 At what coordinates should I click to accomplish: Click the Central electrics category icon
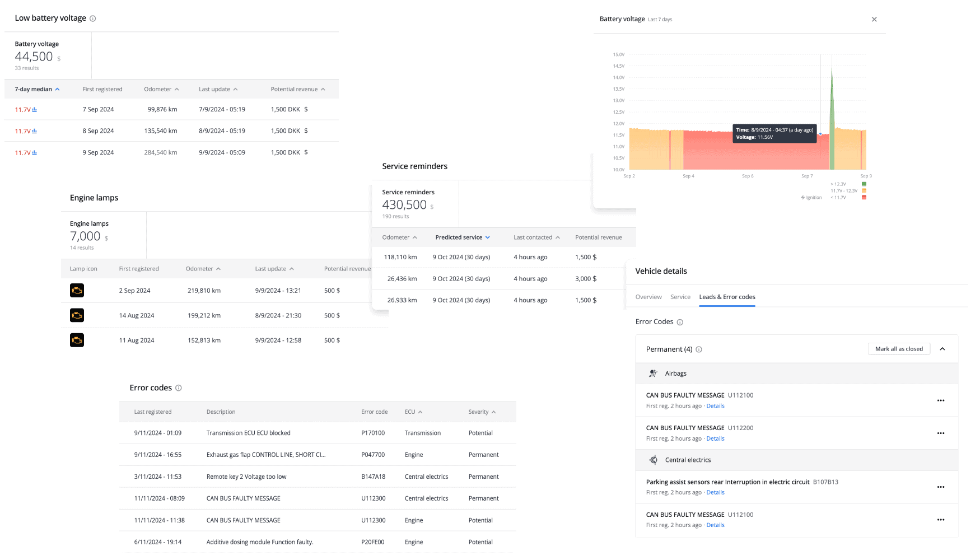coord(653,460)
